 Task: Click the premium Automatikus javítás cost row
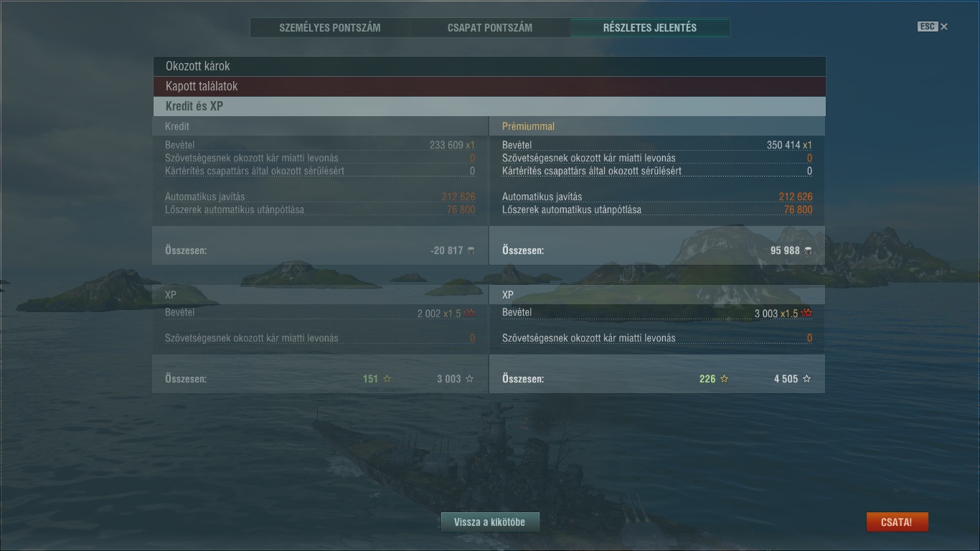(x=657, y=197)
